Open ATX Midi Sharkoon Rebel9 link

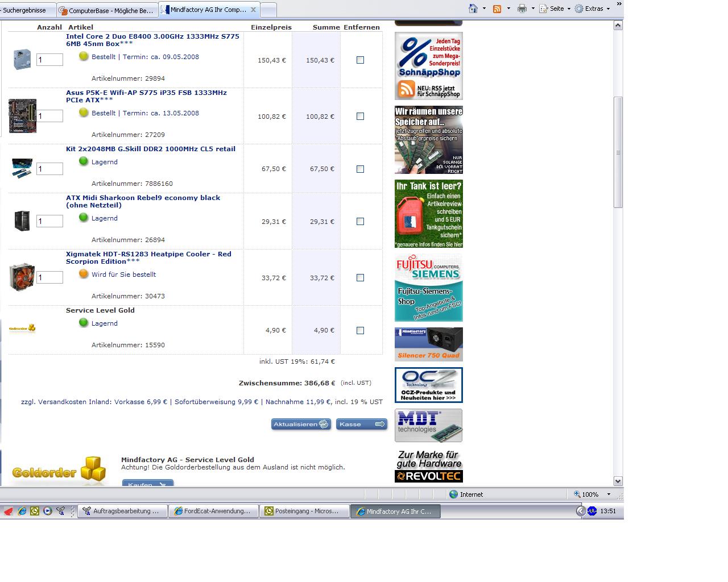tap(143, 201)
